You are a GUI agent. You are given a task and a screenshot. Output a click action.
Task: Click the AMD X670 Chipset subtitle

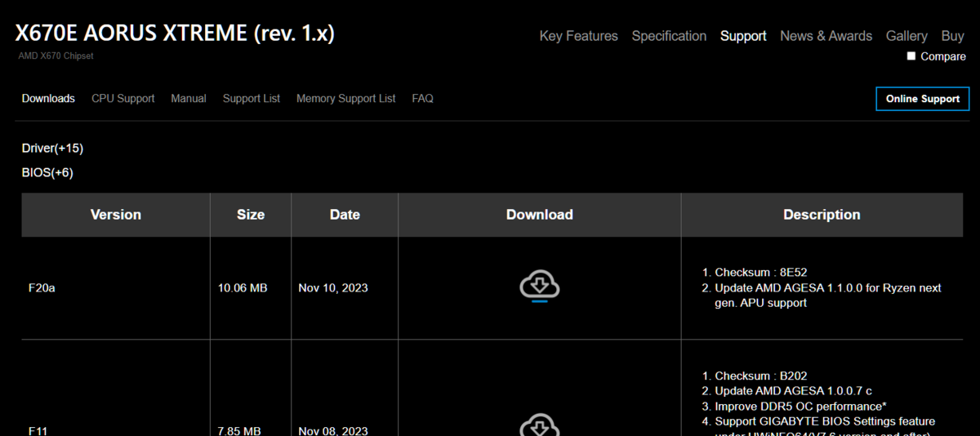tap(56, 56)
